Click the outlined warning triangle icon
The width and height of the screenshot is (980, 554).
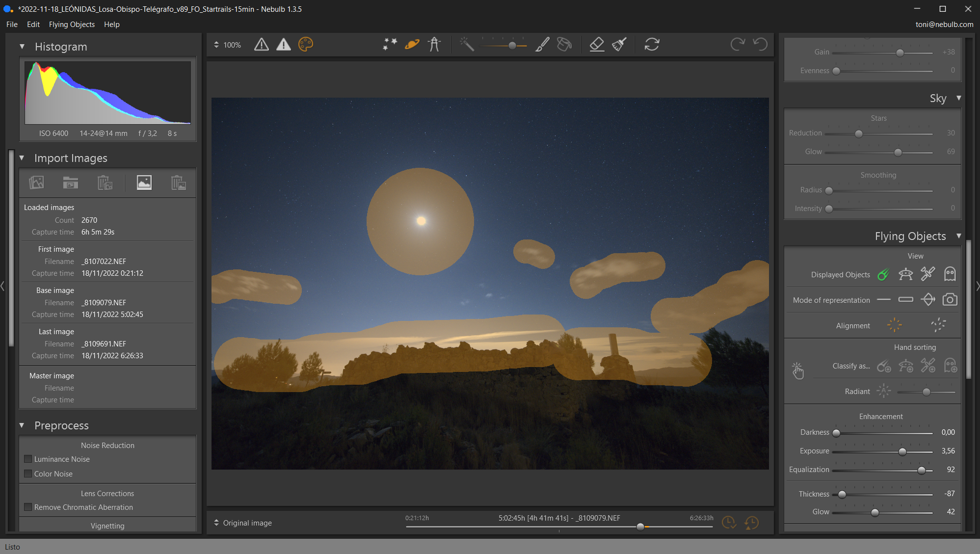[262, 45]
